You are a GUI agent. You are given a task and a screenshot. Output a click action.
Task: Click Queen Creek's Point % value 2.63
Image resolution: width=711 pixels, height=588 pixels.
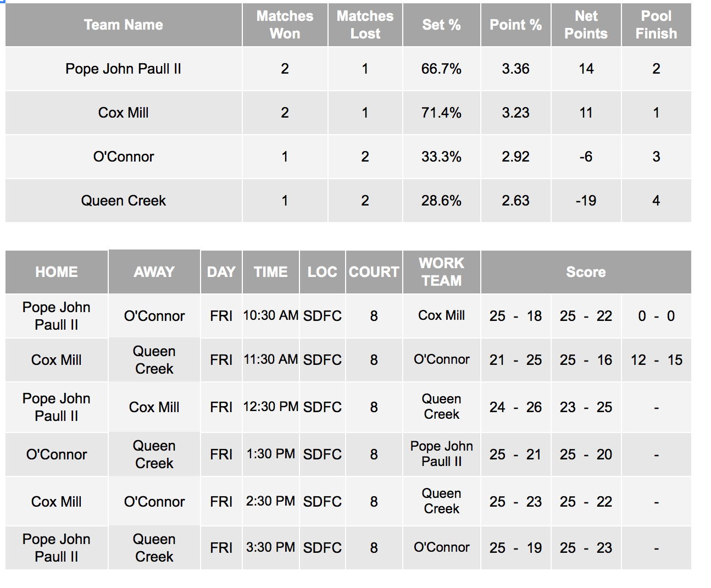(515, 201)
